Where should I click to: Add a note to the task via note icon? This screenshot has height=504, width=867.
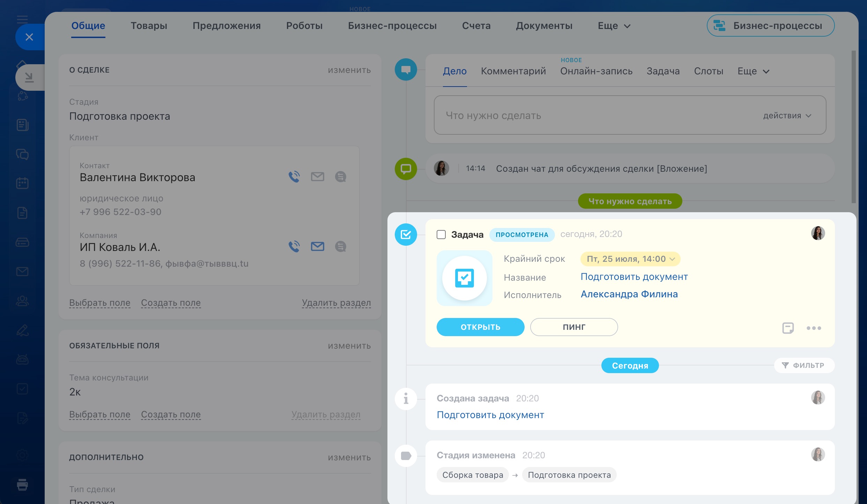pyautogui.click(x=788, y=328)
